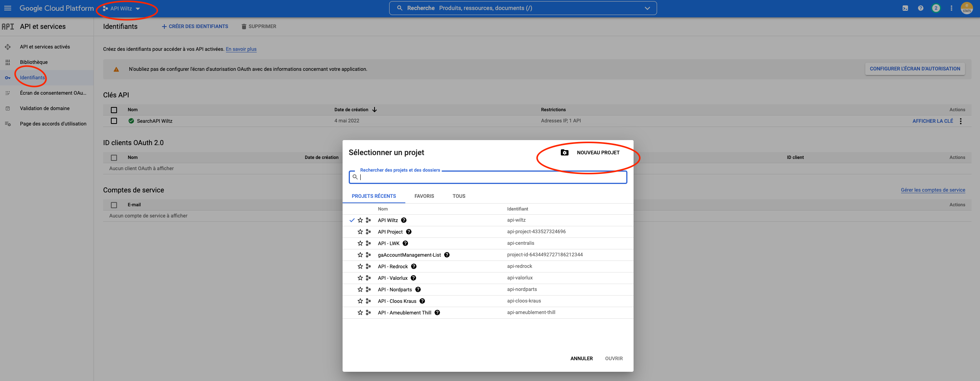The image size is (980, 381).
Task: Toggle select-all checkbox in Clés API table
Action: pos(114,110)
